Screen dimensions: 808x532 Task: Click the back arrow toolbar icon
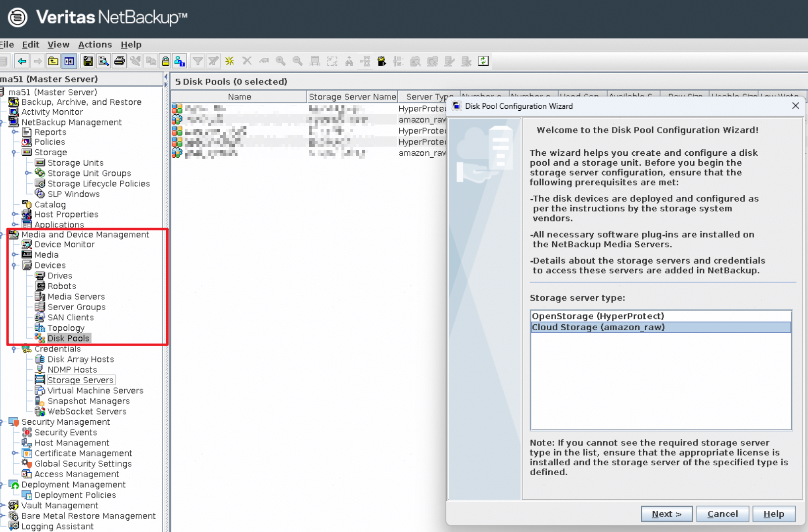click(22, 61)
